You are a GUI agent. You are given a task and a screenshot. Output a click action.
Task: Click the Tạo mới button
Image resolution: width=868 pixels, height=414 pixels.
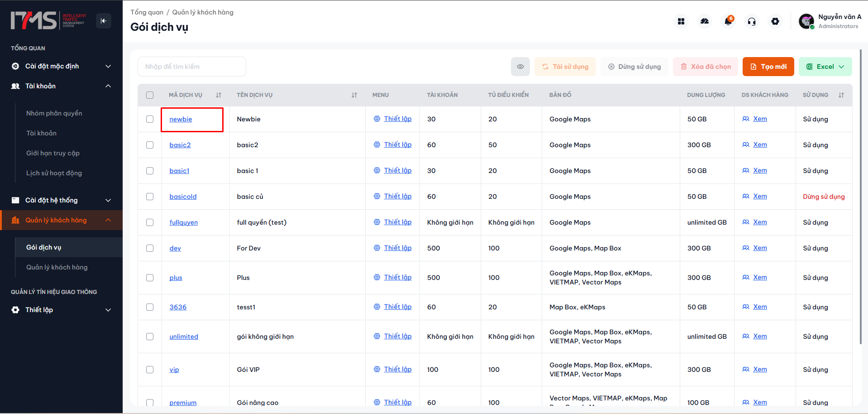(x=768, y=67)
